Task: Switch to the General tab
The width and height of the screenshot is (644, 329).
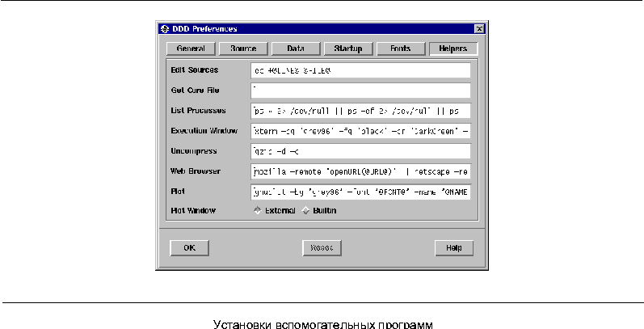Action: point(191,49)
